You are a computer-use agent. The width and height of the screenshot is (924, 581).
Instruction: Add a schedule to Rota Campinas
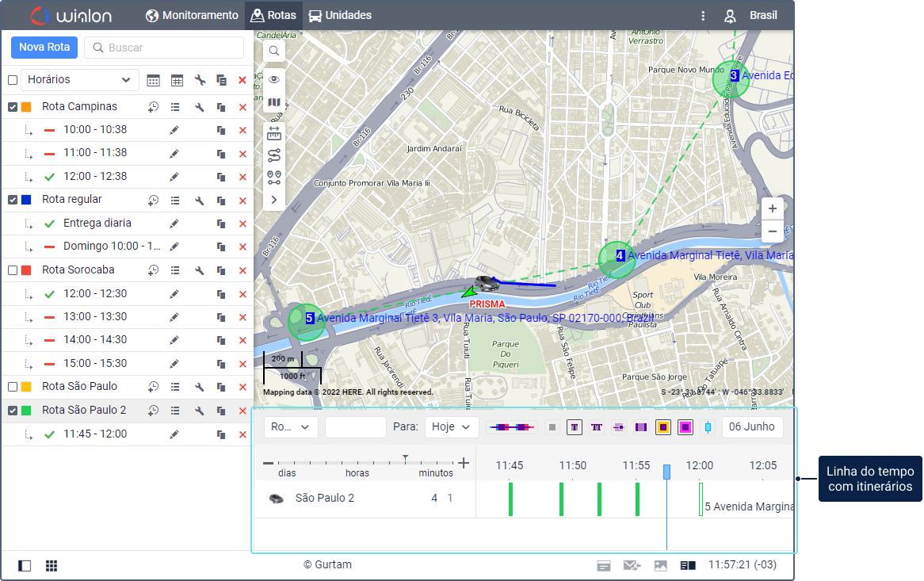(153, 107)
